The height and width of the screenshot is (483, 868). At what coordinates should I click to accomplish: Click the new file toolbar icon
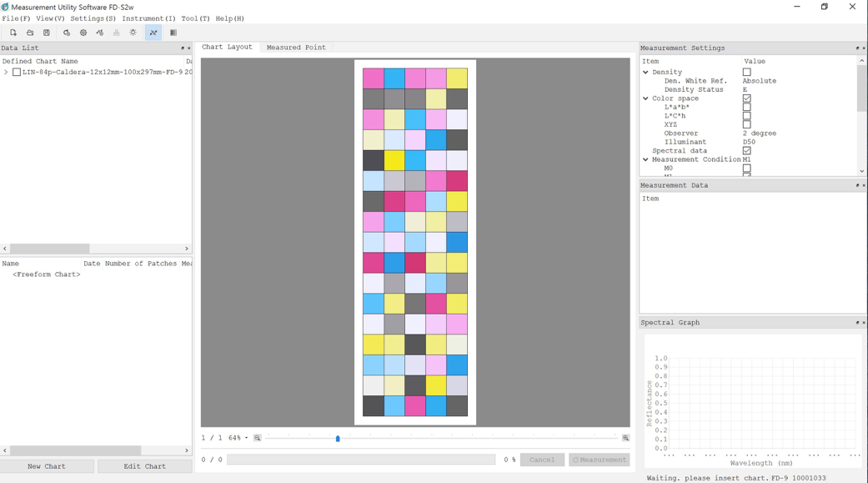[13, 33]
